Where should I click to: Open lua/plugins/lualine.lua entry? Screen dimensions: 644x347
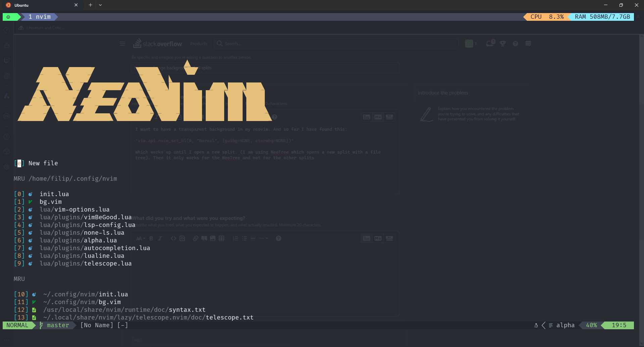click(69, 256)
